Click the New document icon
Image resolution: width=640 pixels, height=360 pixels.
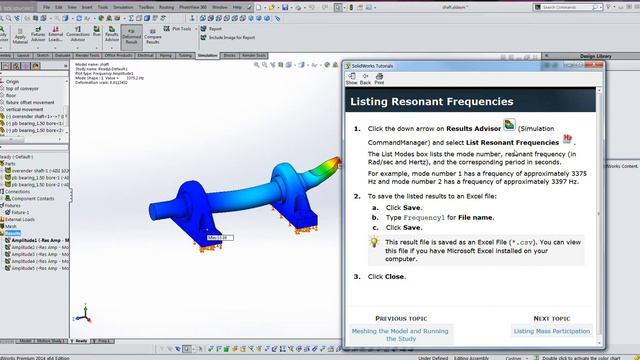tap(259, 7)
